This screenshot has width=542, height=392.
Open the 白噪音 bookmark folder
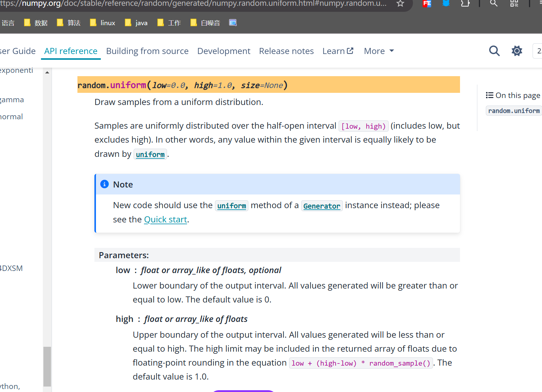point(205,23)
